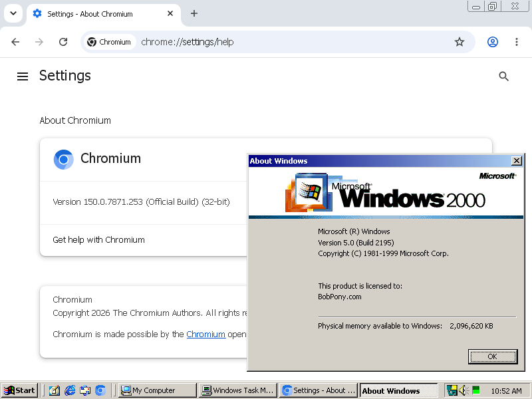Click the About Chromium heading
This screenshot has height=399, width=532.
pyautogui.click(x=75, y=120)
